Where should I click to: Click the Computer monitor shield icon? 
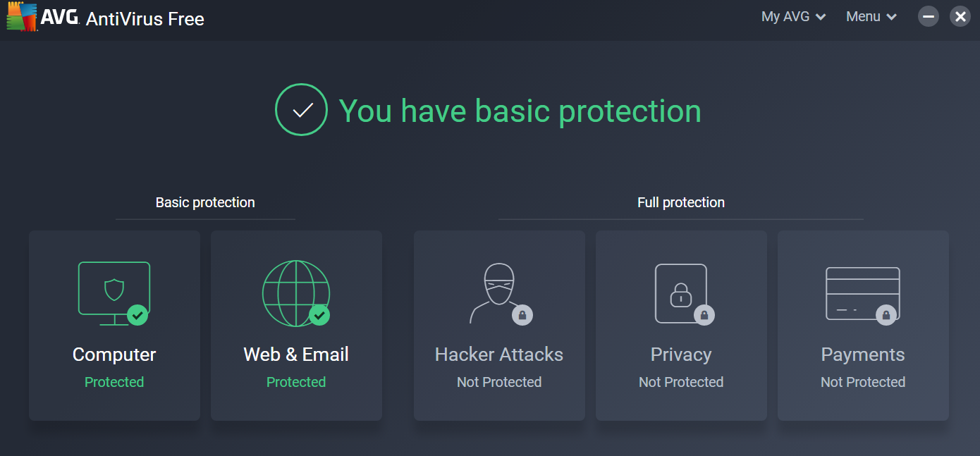pyautogui.click(x=114, y=293)
